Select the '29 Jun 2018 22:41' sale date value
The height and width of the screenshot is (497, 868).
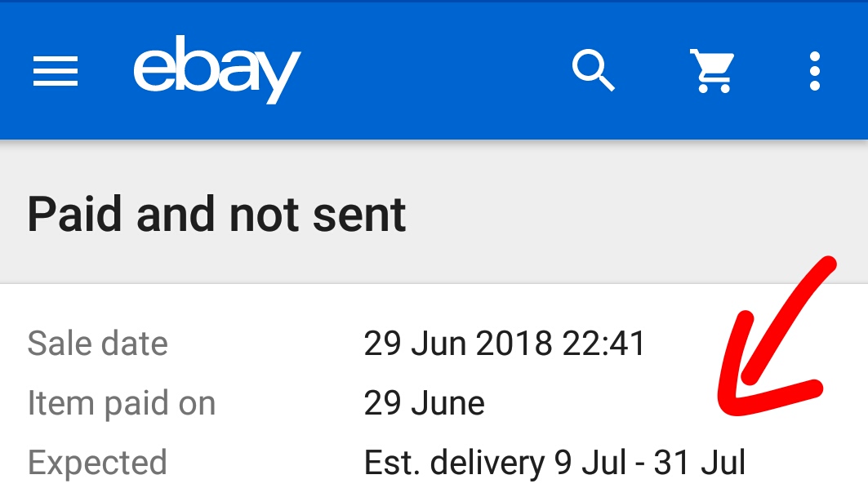point(505,343)
